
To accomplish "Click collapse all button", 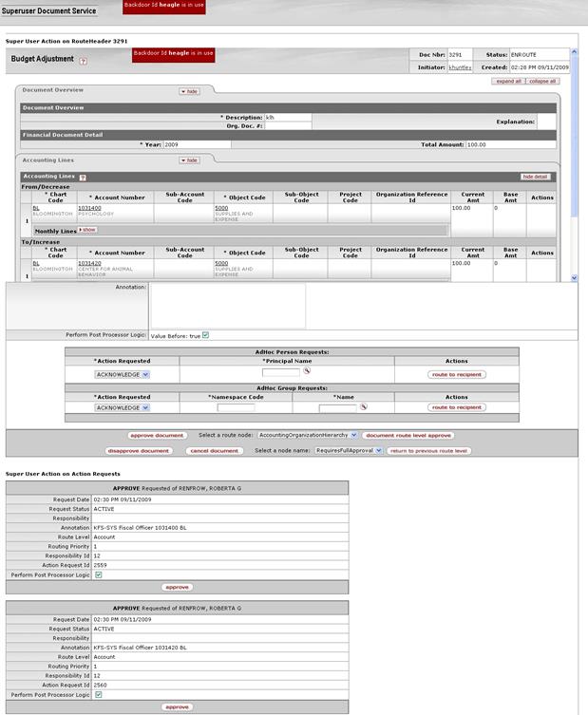I will pyautogui.click(x=542, y=81).
